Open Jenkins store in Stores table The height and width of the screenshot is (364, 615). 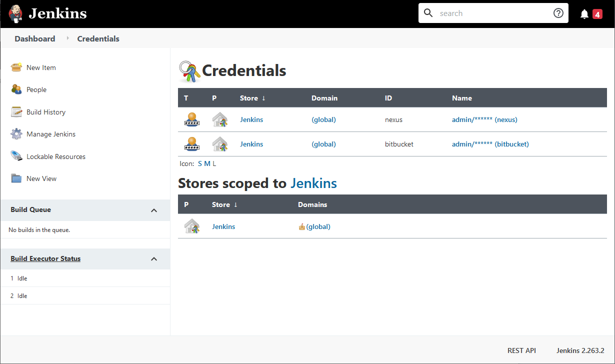point(223,226)
